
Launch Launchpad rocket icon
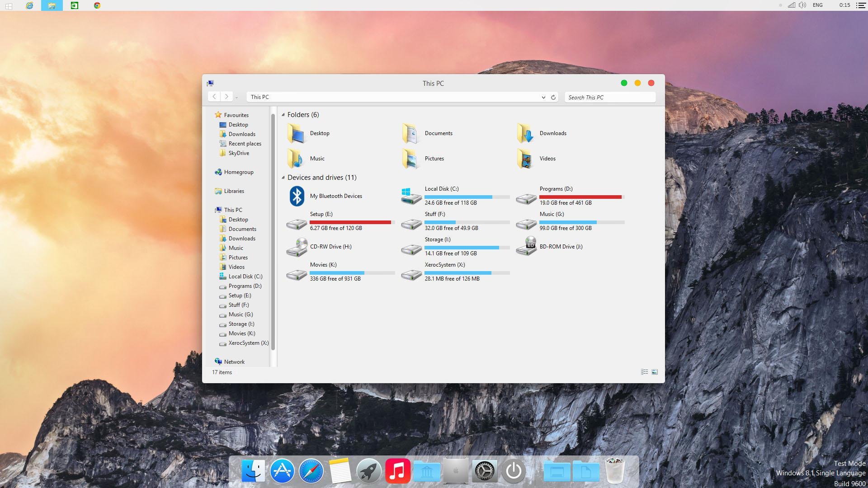coord(368,471)
